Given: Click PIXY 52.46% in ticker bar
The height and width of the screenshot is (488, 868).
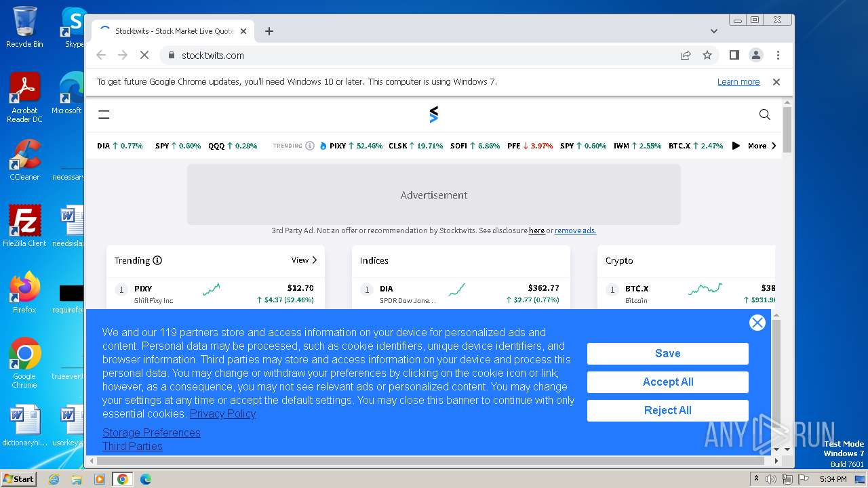Looking at the screenshot, I should coord(356,146).
